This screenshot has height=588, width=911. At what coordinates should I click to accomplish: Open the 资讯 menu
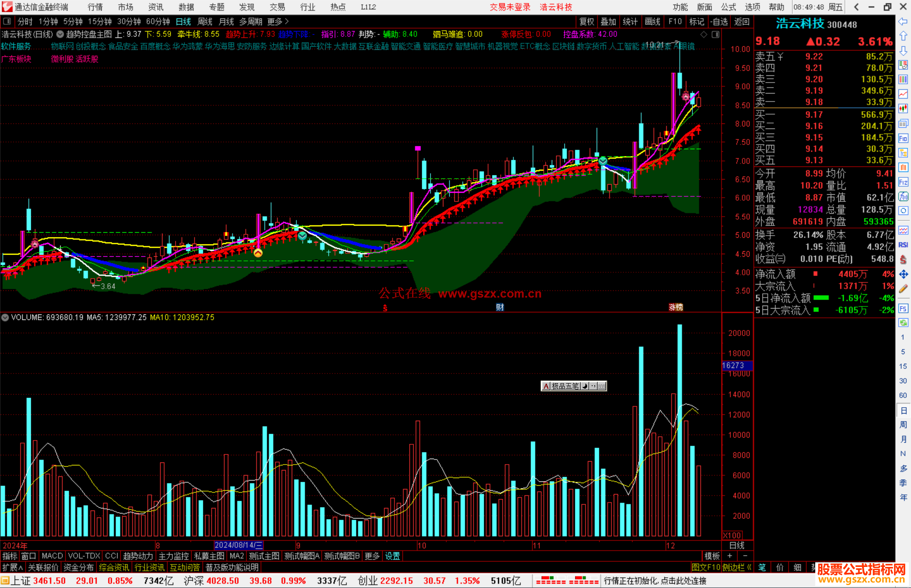click(156, 7)
